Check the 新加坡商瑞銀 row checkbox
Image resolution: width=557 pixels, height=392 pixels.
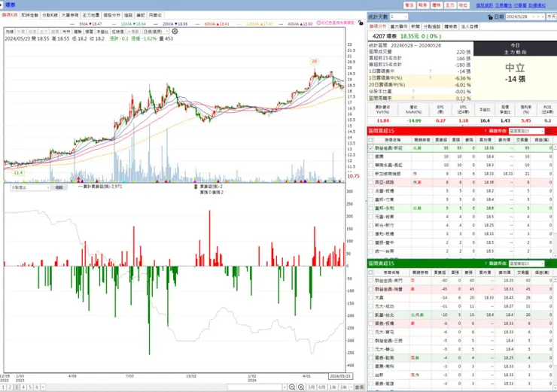click(x=371, y=174)
